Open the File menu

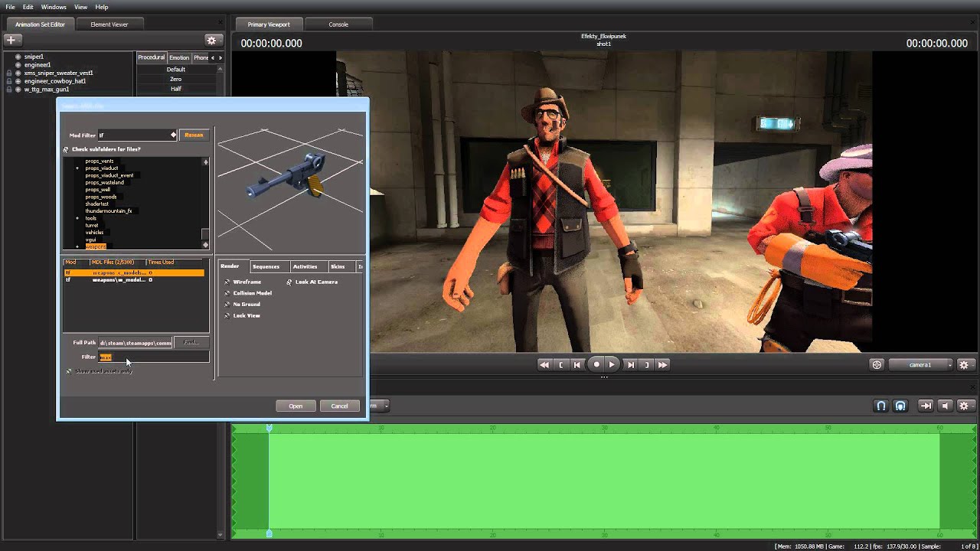[11, 7]
